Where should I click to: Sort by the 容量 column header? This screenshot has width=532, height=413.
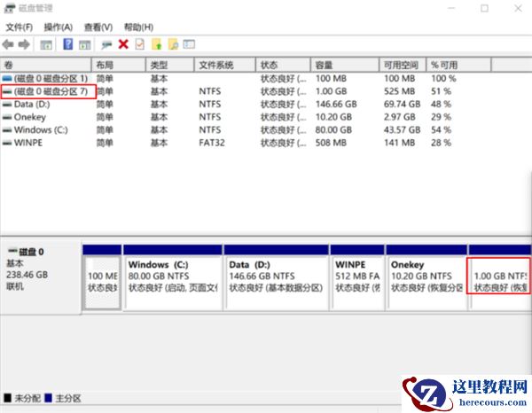click(x=345, y=65)
